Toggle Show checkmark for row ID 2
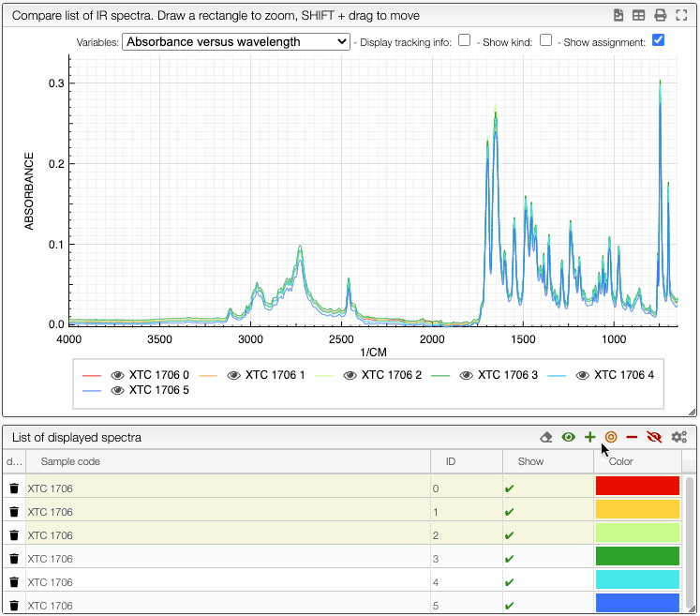 (x=509, y=535)
